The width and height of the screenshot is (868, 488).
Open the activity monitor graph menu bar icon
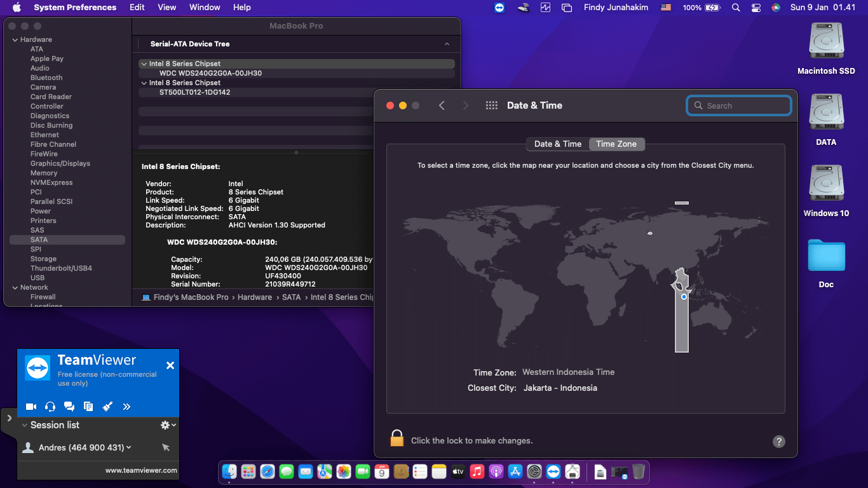click(x=545, y=8)
